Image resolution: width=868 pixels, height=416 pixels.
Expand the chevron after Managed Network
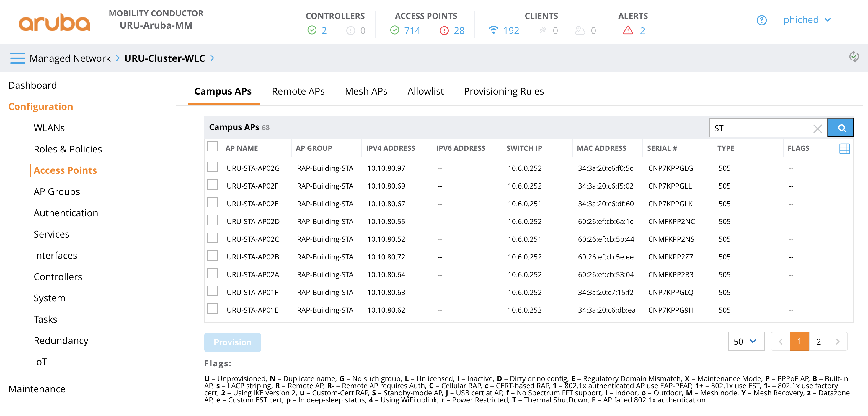(x=118, y=58)
